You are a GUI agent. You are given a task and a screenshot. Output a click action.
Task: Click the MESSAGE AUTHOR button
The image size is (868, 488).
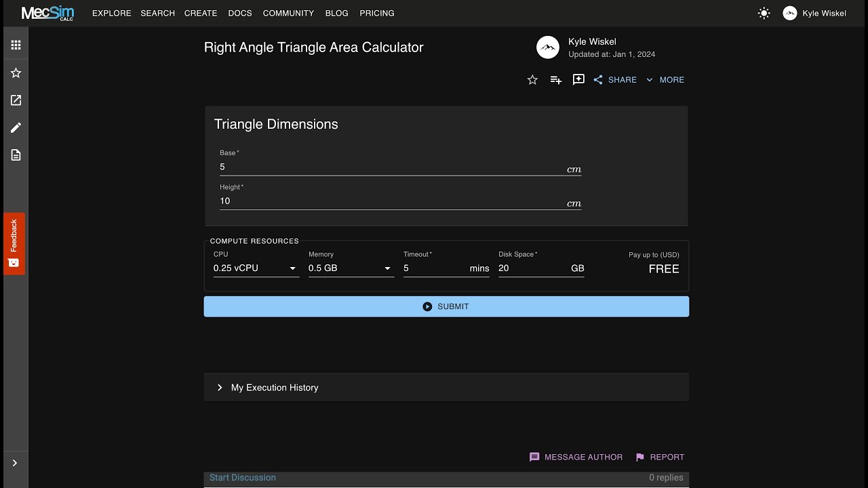[x=576, y=457]
